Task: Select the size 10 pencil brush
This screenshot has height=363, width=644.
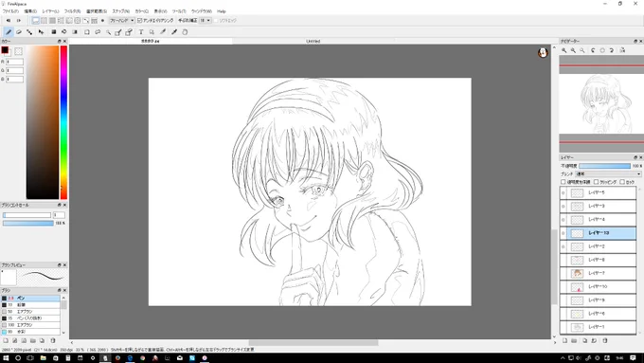Action: click(30, 305)
